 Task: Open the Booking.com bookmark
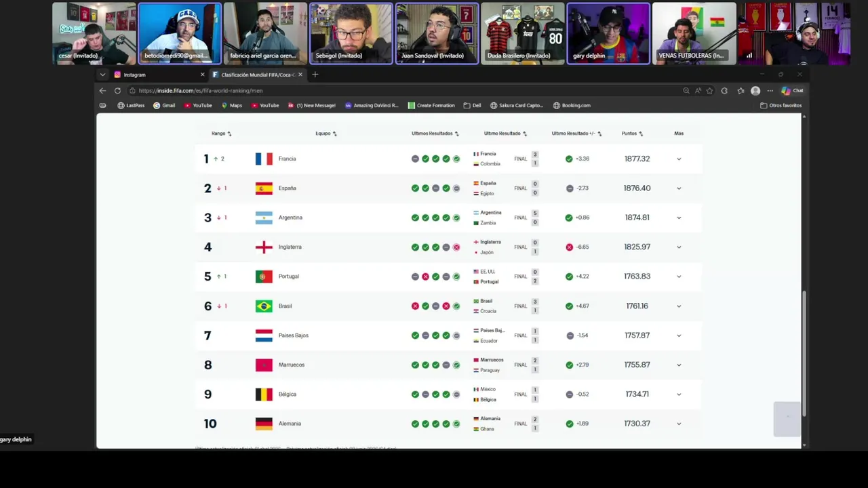tap(572, 106)
